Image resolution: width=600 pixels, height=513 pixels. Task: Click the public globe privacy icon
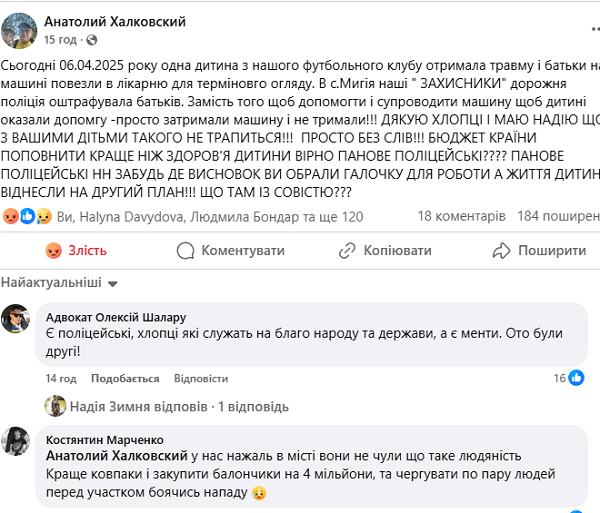(x=91, y=40)
